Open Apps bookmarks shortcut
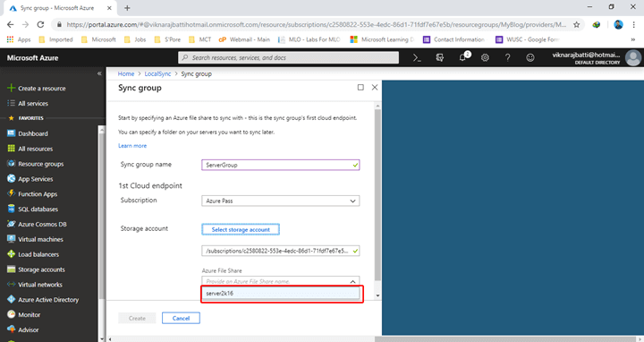Image resolution: width=644 pixels, height=342 pixels. 19,39
